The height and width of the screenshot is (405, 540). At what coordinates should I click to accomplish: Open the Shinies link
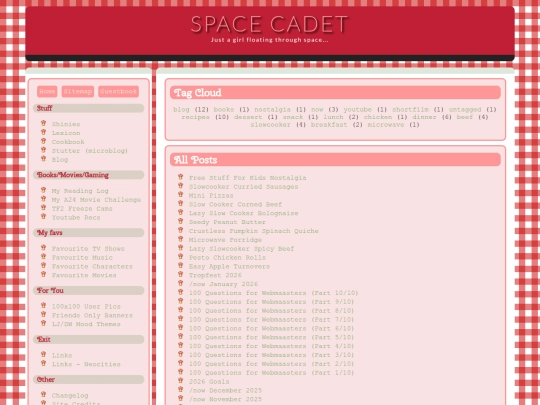click(66, 124)
